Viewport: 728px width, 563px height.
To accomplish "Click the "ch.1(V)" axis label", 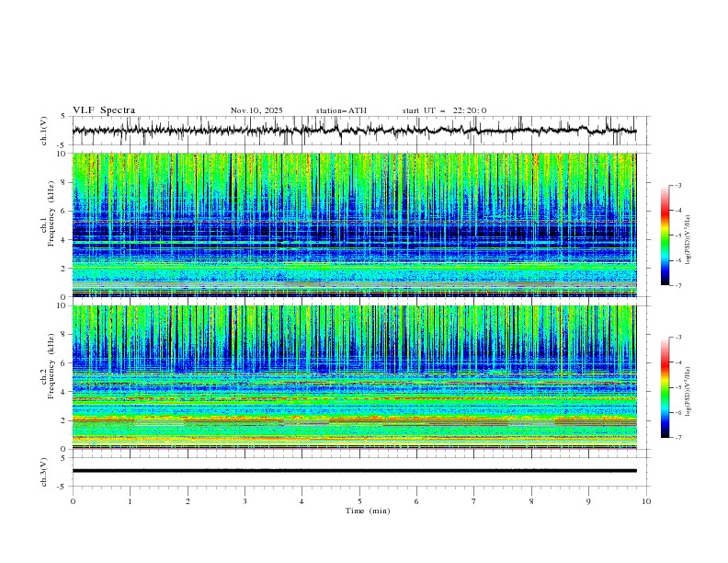I will [x=44, y=131].
